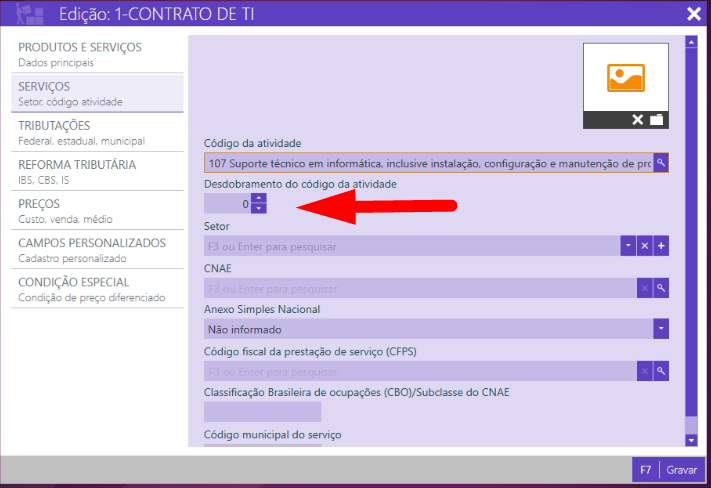Screen dimensions: 711x488
Task: Click the CBO classification input field
Action: pyautogui.click(x=262, y=412)
